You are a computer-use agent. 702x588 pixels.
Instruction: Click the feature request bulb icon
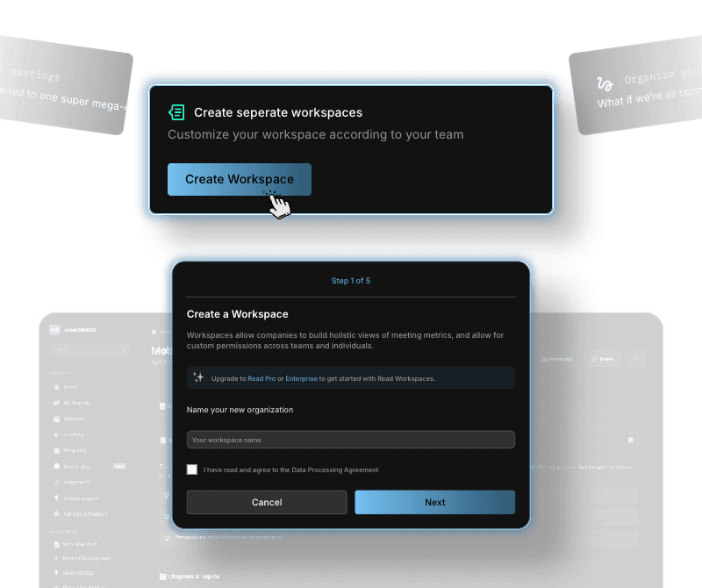pos(56,498)
